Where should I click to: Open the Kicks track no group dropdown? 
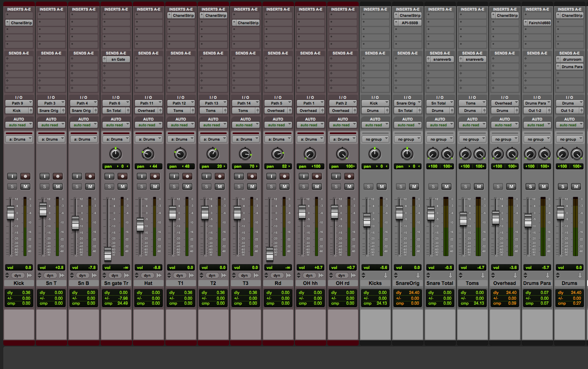375,139
